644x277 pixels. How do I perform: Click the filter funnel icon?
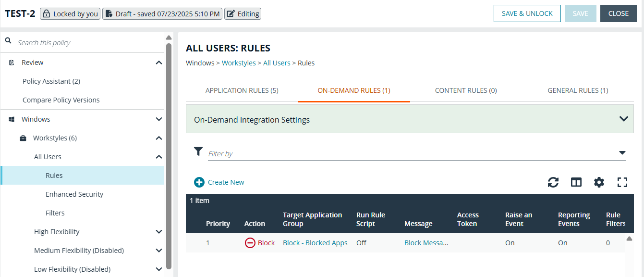pyautogui.click(x=198, y=152)
